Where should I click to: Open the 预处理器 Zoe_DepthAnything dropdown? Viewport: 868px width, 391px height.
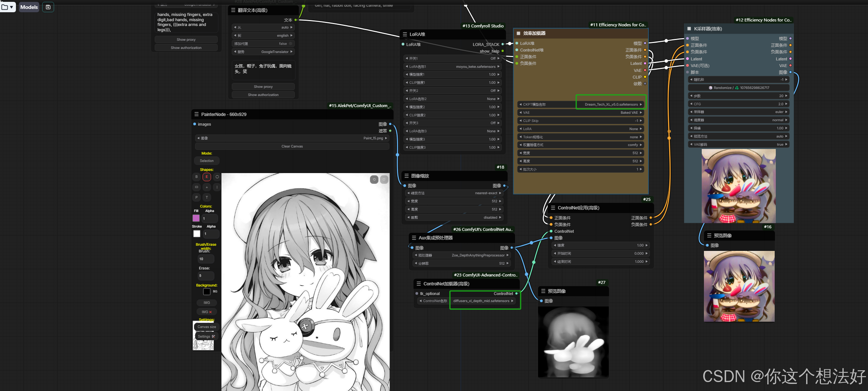tap(461, 255)
